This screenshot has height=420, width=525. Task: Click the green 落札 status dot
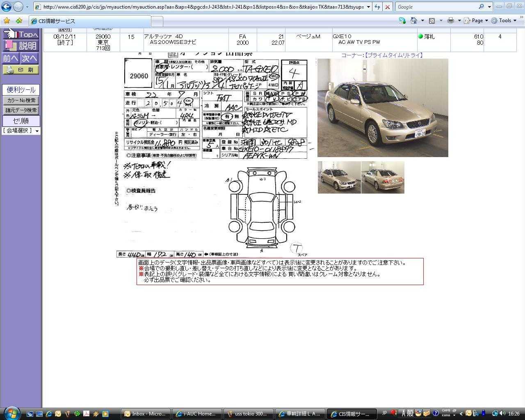tap(420, 37)
